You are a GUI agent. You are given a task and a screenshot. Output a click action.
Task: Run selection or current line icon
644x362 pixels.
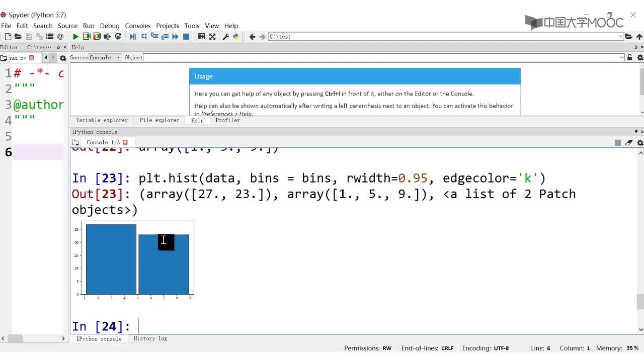coord(107,37)
